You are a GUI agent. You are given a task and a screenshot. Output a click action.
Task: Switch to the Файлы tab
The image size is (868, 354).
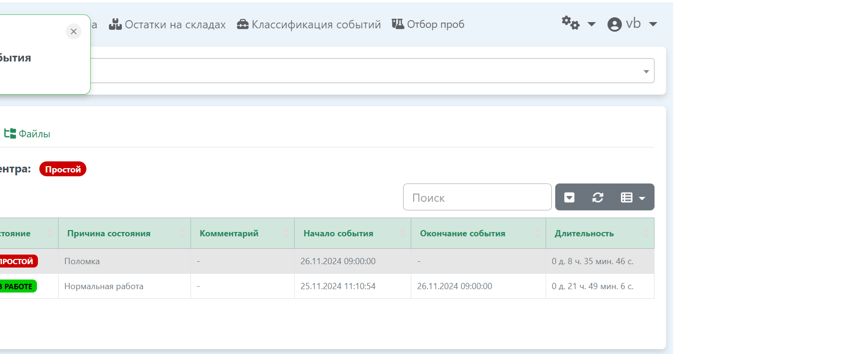(27, 134)
